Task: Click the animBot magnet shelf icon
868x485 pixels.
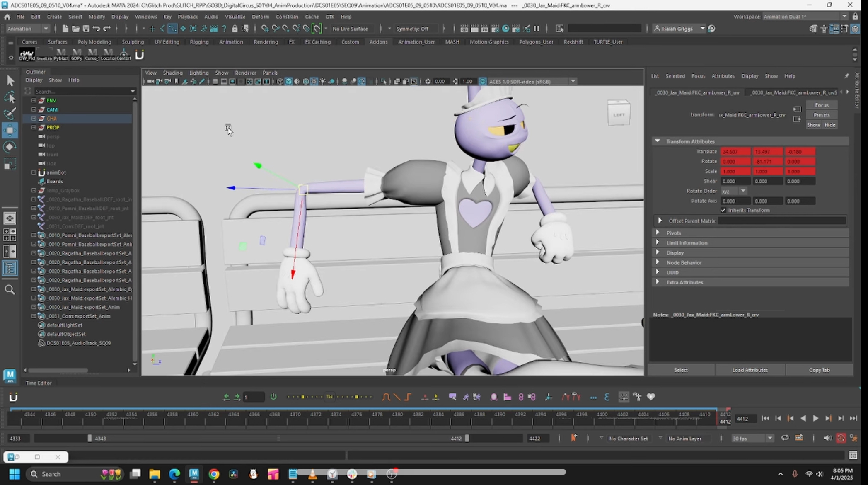Action: tap(140, 54)
